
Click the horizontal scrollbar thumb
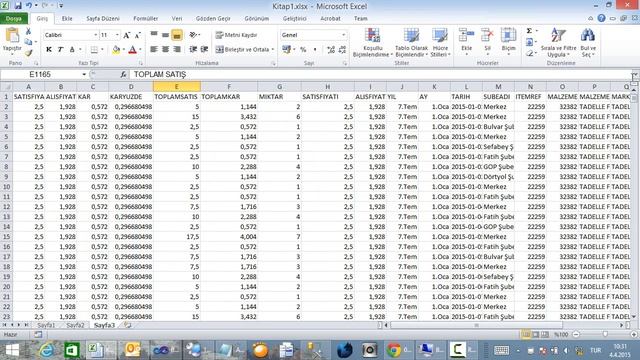pyautogui.click(x=476, y=325)
